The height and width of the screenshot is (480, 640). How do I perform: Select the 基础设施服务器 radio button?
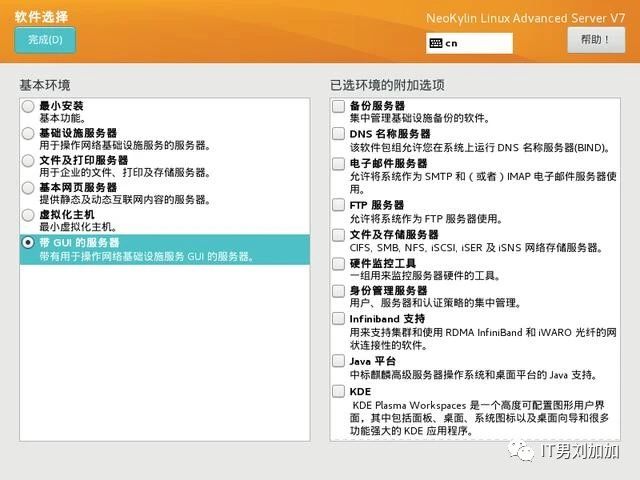click(x=28, y=133)
